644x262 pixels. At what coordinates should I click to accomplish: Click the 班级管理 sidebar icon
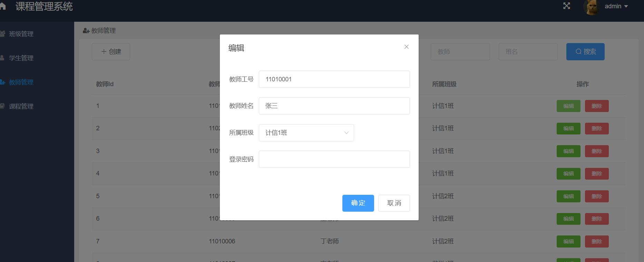coord(2,33)
